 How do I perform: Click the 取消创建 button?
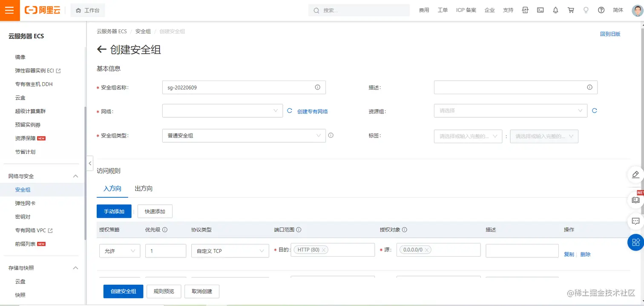[202, 292]
